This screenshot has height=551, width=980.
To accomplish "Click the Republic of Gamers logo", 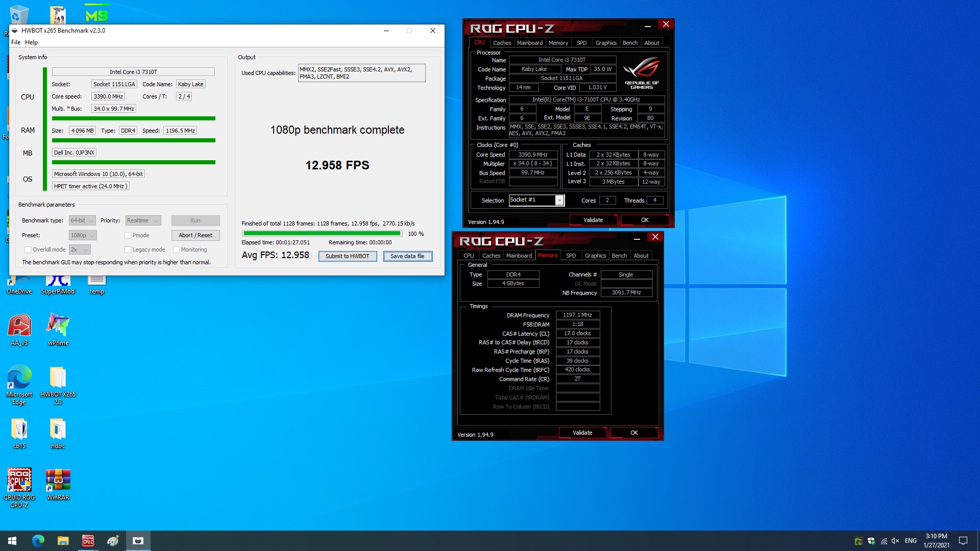I will pyautogui.click(x=642, y=73).
